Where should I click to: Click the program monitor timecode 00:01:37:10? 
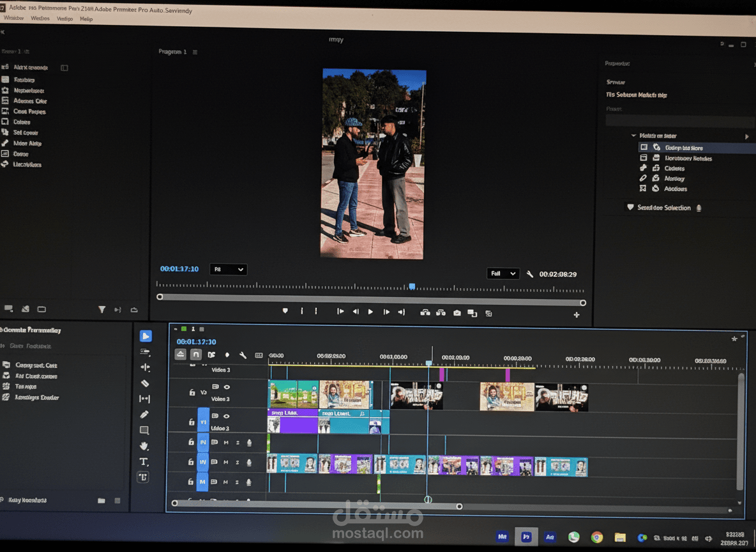pyautogui.click(x=179, y=269)
